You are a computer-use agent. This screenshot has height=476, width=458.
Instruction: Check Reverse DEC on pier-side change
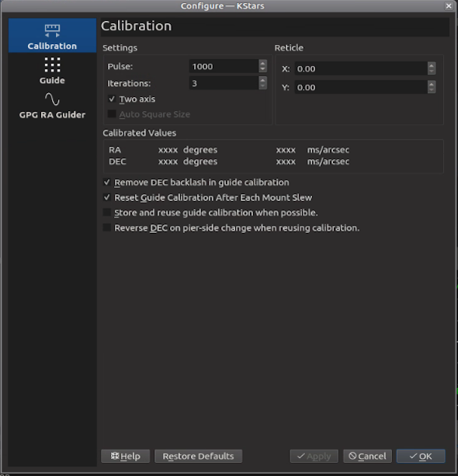[x=107, y=228]
